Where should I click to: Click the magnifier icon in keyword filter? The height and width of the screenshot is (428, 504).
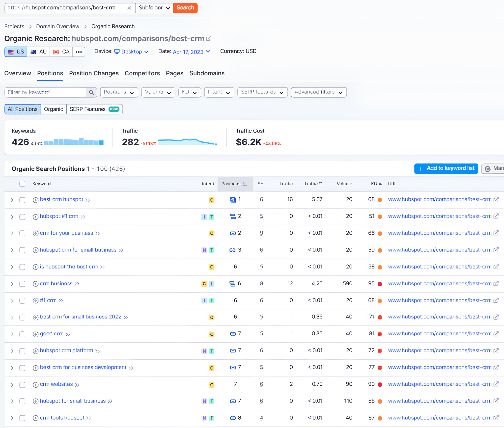[x=91, y=92]
